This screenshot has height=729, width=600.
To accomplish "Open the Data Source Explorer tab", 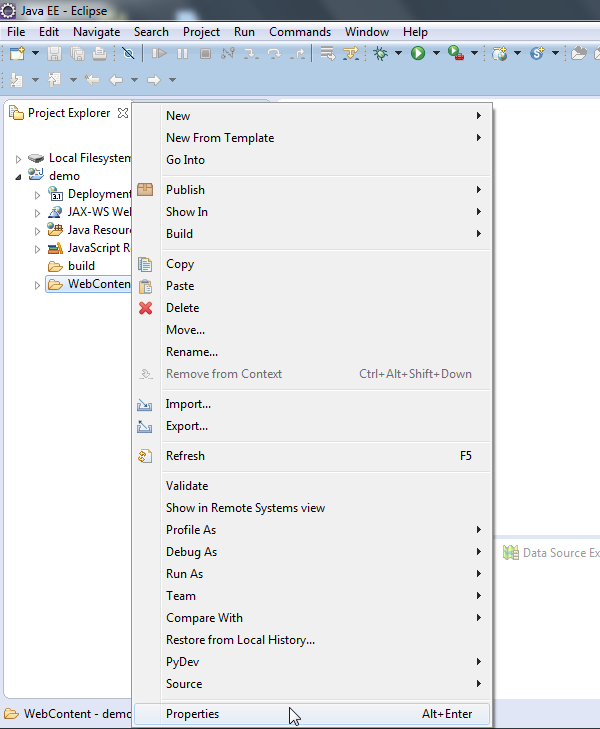I will point(551,553).
